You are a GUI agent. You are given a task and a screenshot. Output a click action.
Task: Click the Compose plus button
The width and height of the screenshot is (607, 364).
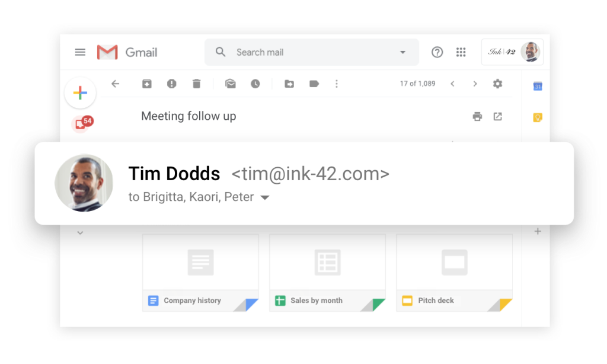(80, 93)
